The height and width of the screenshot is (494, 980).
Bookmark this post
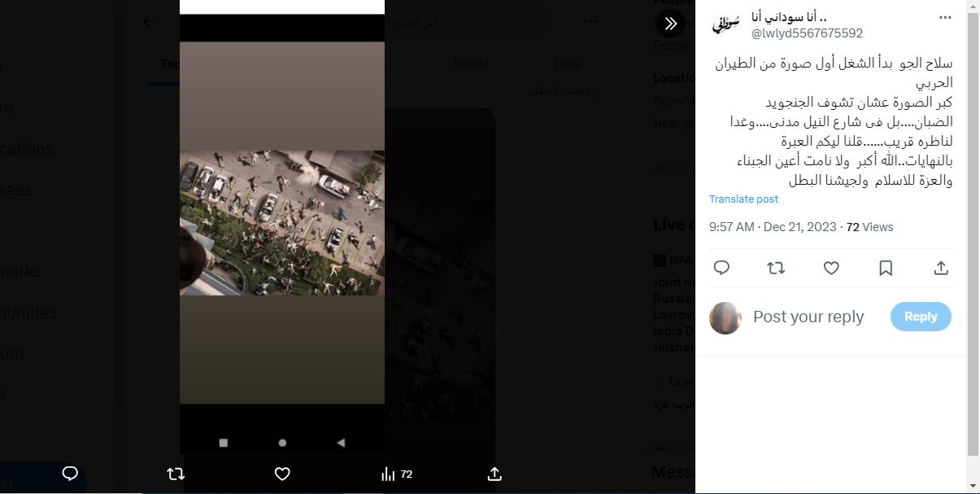click(886, 268)
